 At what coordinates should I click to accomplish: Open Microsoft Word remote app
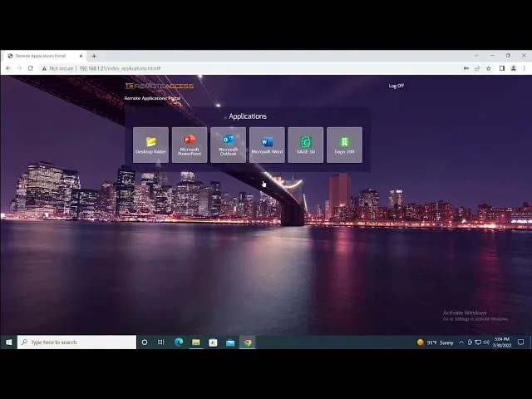[267, 145]
